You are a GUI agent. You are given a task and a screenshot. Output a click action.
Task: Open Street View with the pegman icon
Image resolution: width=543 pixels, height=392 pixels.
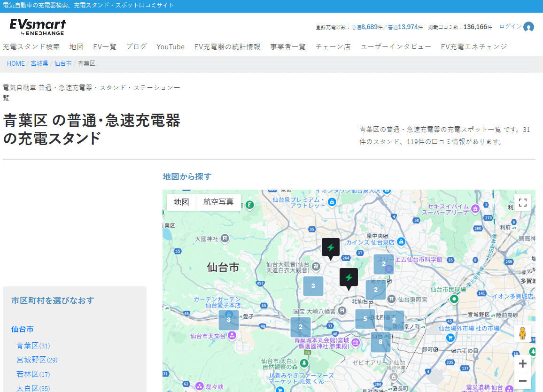(x=522, y=333)
